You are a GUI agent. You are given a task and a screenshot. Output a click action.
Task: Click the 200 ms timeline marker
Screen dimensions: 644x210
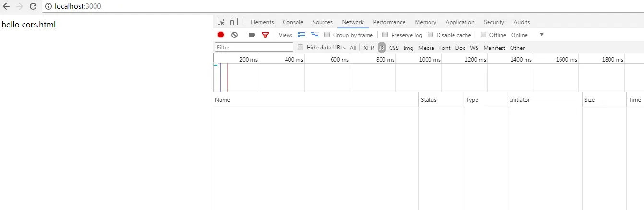click(x=249, y=60)
